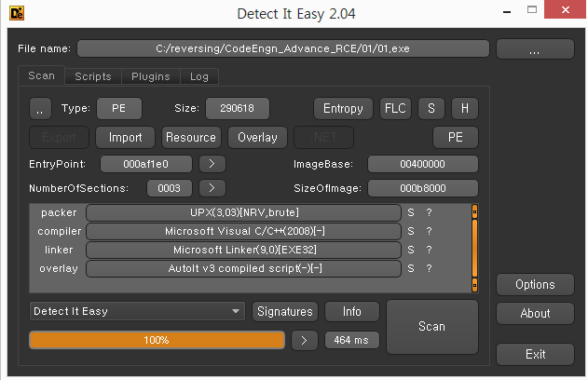588x380 pixels.
Task: Open the Log tab
Action: coord(199,76)
